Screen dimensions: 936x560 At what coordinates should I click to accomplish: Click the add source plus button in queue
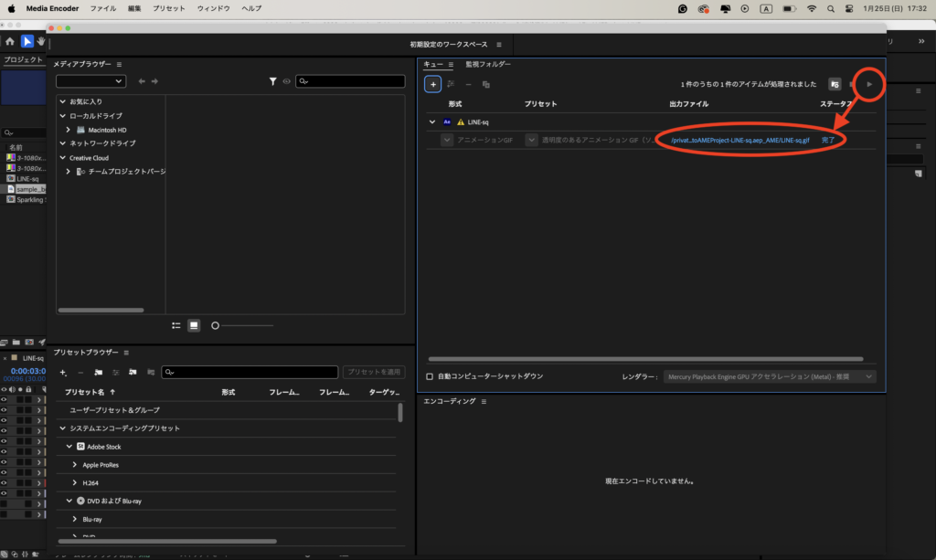[x=433, y=84]
